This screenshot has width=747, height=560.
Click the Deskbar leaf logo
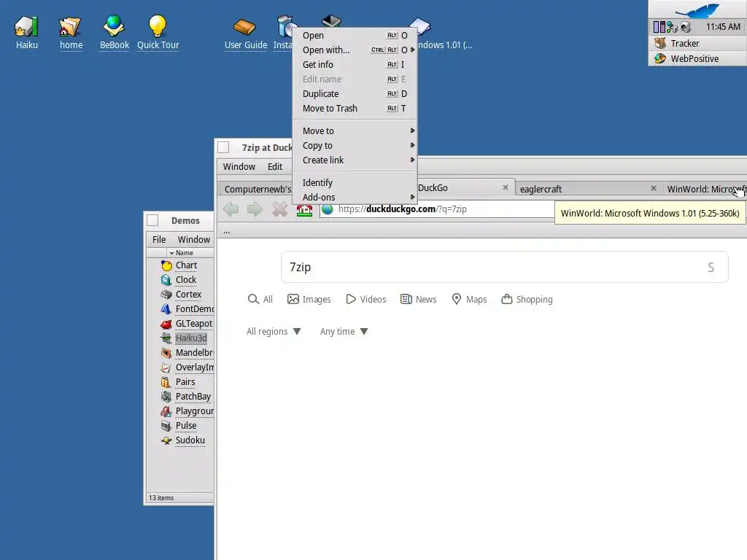(697, 9)
